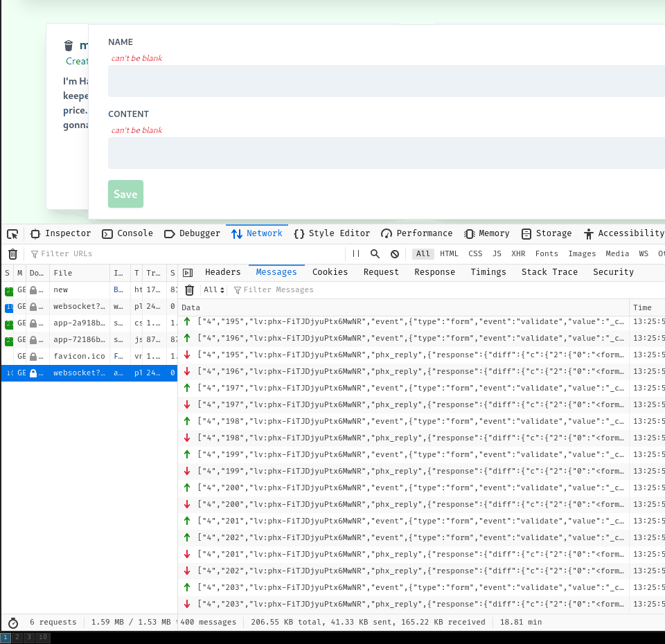This screenshot has width=665, height=644.
Task: Clear the WebSocket messages with trash icon
Action: (x=189, y=290)
